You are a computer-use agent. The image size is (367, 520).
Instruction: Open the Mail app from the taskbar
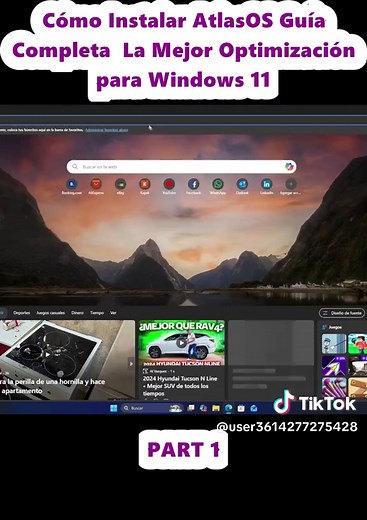pyautogui.click(x=254, y=408)
